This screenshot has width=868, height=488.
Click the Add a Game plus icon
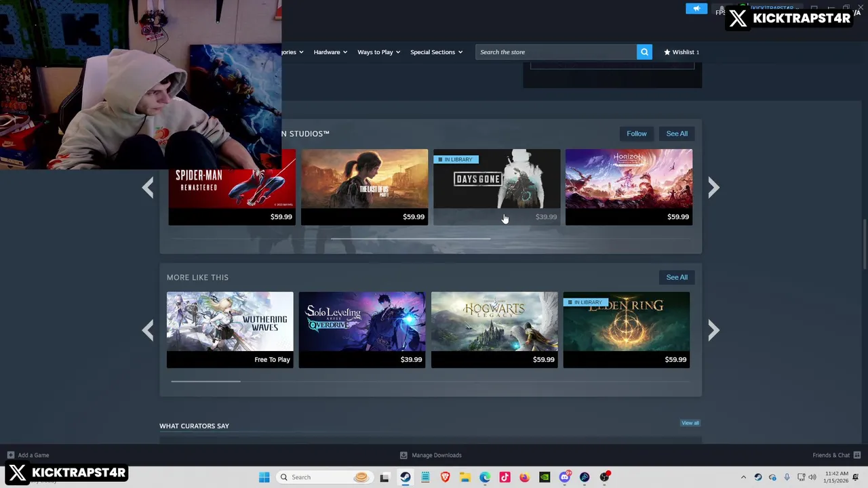point(10,455)
